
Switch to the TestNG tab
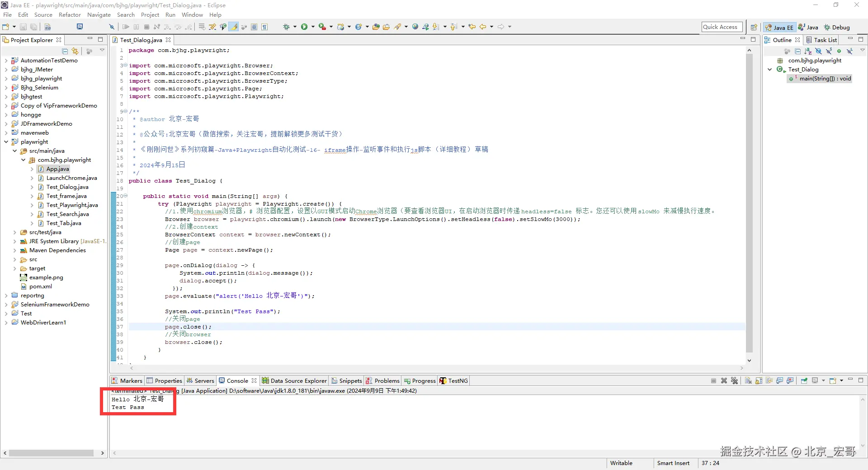pos(453,381)
